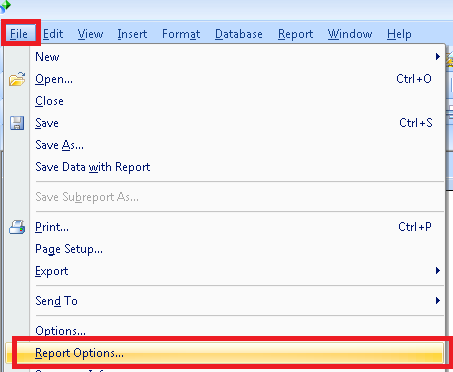Toggle Save Data with Report
This screenshot has width=453, height=372.
225,167
